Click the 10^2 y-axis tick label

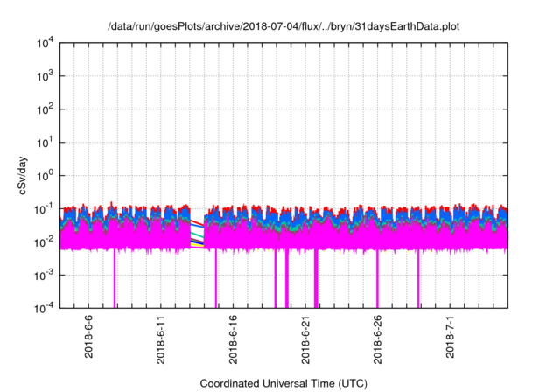(45, 109)
